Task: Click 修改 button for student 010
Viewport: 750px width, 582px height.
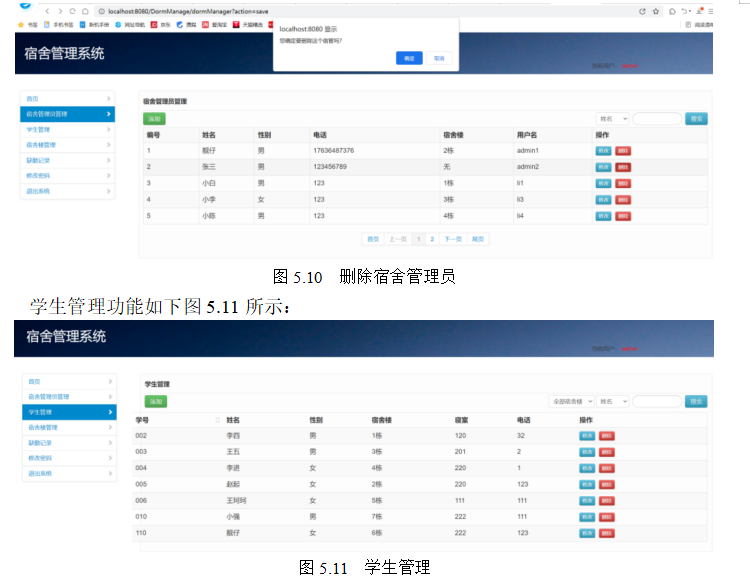Action: click(x=587, y=517)
